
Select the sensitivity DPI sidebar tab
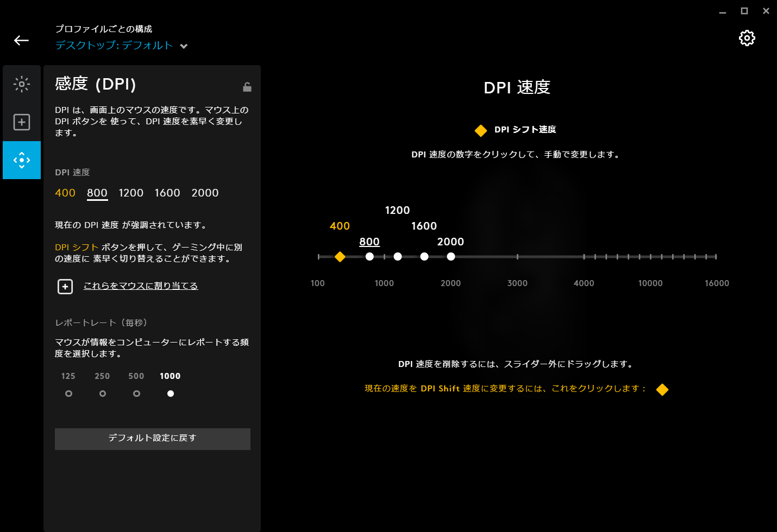(x=22, y=160)
